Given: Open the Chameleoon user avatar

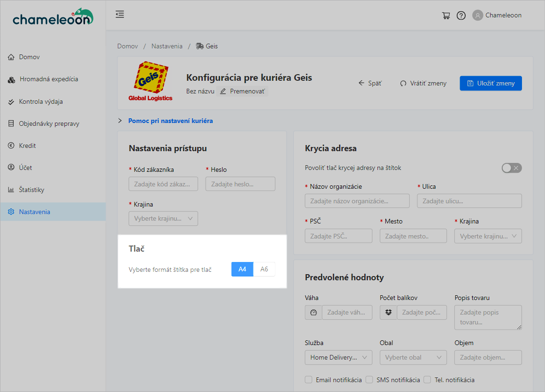Looking at the screenshot, I should point(477,15).
